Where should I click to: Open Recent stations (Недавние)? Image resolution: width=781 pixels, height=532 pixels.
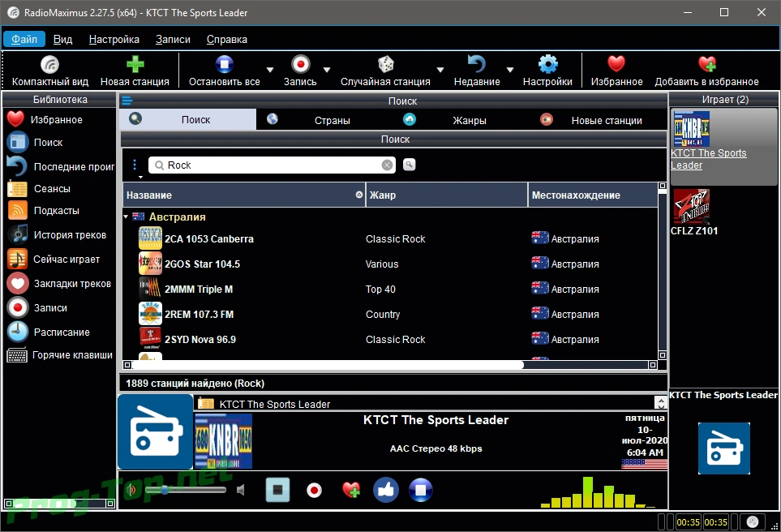click(x=477, y=71)
